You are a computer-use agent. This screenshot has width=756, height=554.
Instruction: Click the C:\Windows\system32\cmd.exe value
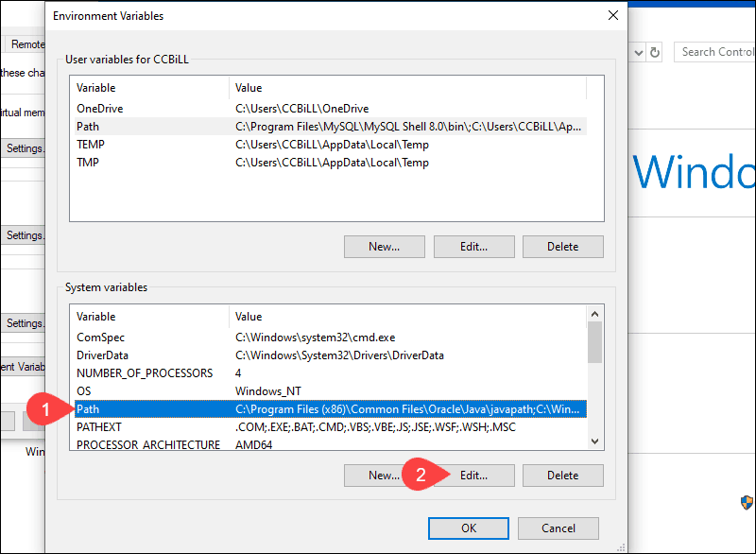point(315,337)
